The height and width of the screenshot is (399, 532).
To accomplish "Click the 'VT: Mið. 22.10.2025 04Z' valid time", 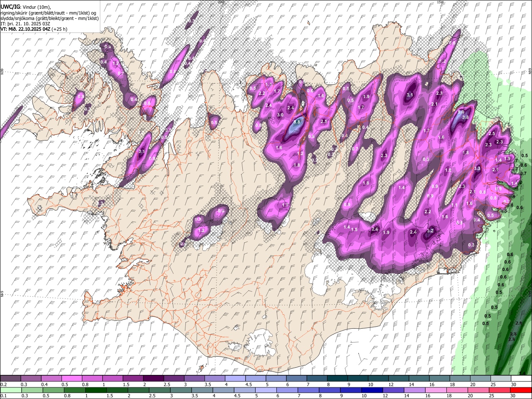I will (x=25, y=29).
